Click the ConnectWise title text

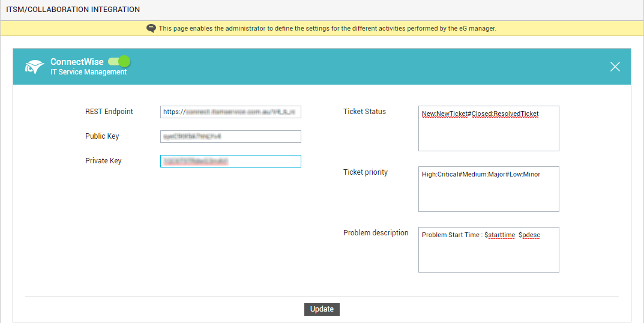[77, 62]
